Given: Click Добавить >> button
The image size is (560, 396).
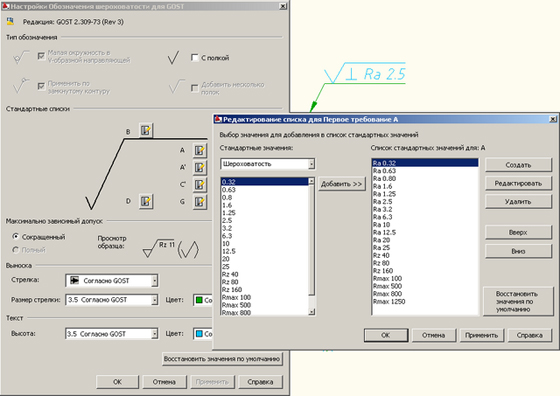Looking at the screenshot, I should (342, 184).
